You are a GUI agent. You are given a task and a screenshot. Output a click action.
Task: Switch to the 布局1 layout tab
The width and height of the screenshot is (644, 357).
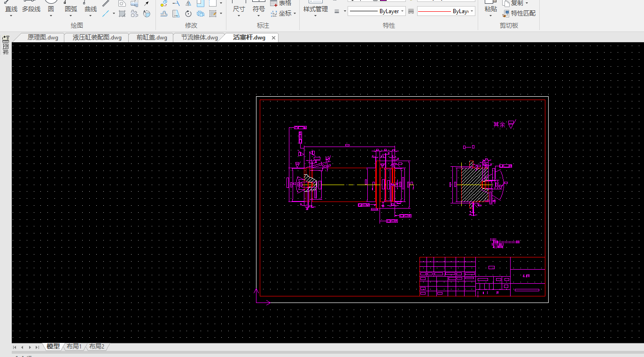click(74, 347)
